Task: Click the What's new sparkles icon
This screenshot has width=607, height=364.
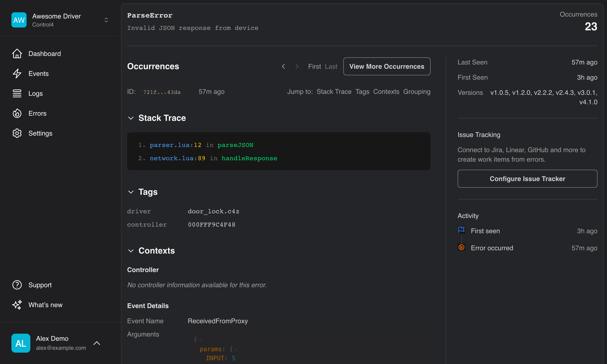Action: 17,305
